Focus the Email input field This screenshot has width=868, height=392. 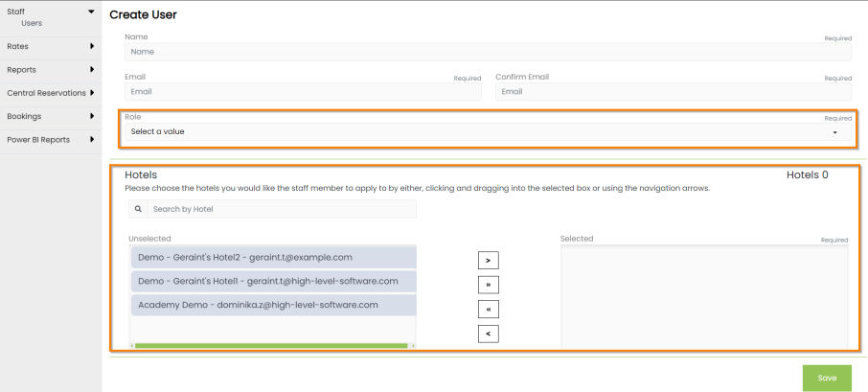pos(303,92)
